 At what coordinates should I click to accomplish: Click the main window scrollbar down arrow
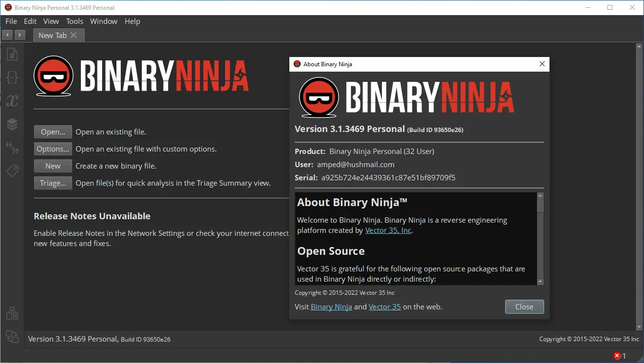pyautogui.click(x=640, y=327)
